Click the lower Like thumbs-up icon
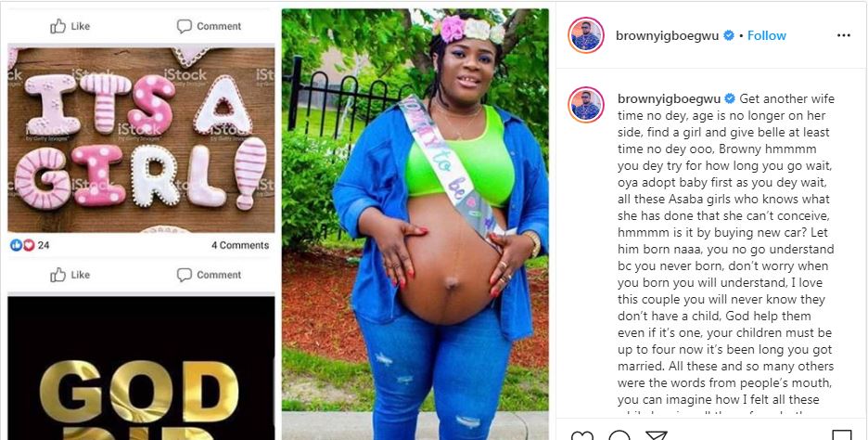The width and height of the screenshot is (868, 440). tap(58, 275)
